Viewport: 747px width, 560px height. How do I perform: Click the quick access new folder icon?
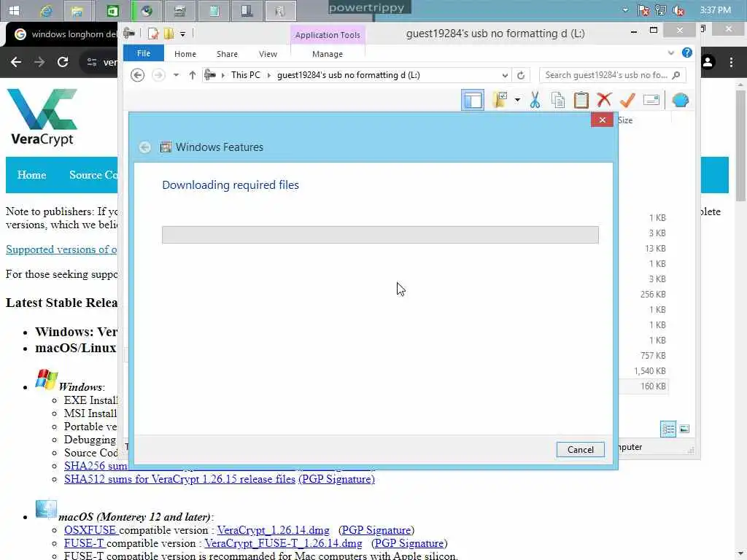(x=169, y=34)
